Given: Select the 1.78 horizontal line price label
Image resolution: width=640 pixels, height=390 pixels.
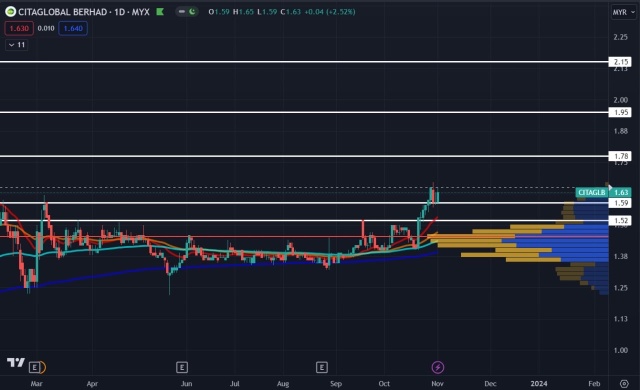Looking at the screenshot, I should [x=620, y=156].
